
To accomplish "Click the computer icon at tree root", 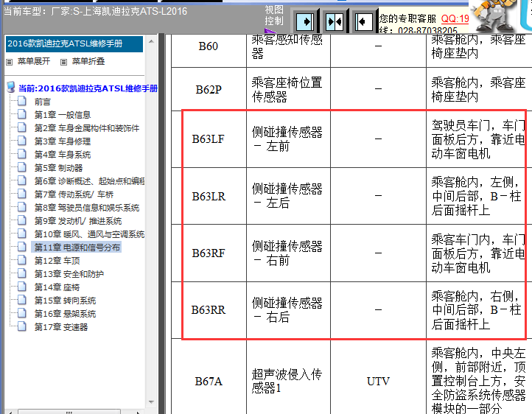I will 11,87.
